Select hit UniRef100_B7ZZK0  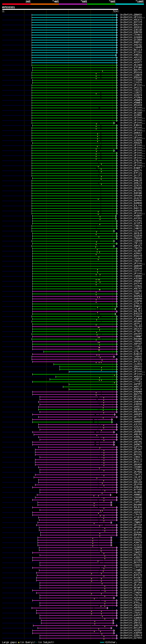tap(131, 53)
